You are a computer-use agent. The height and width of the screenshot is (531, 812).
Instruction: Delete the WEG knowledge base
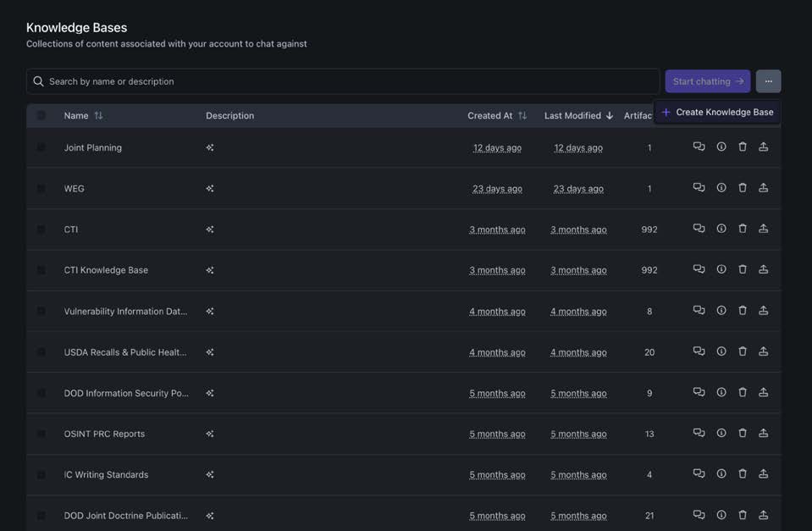743,188
